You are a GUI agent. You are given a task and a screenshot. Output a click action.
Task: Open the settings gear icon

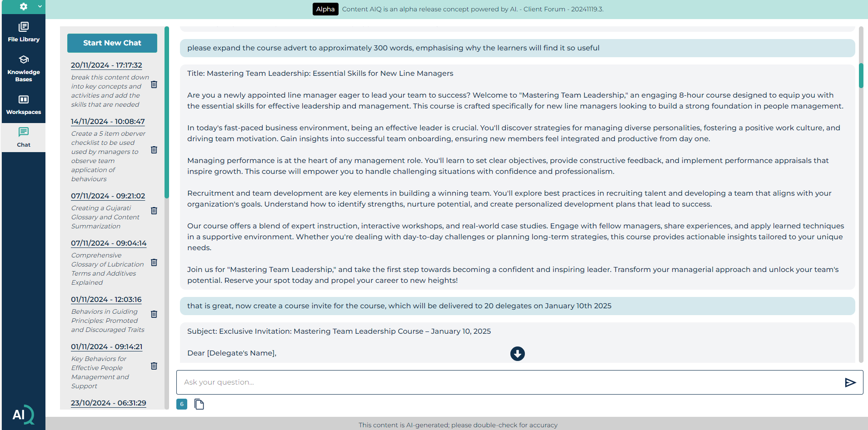coord(24,6)
